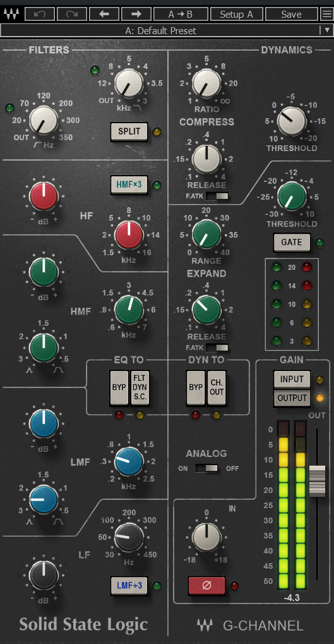Copy setup A to B
334x644 pixels.
click(x=181, y=14)
